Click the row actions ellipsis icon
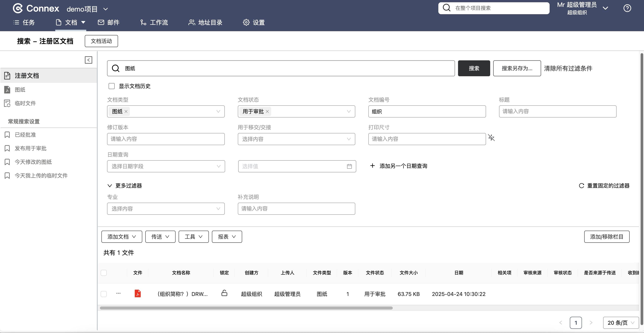 click(118, 293)
